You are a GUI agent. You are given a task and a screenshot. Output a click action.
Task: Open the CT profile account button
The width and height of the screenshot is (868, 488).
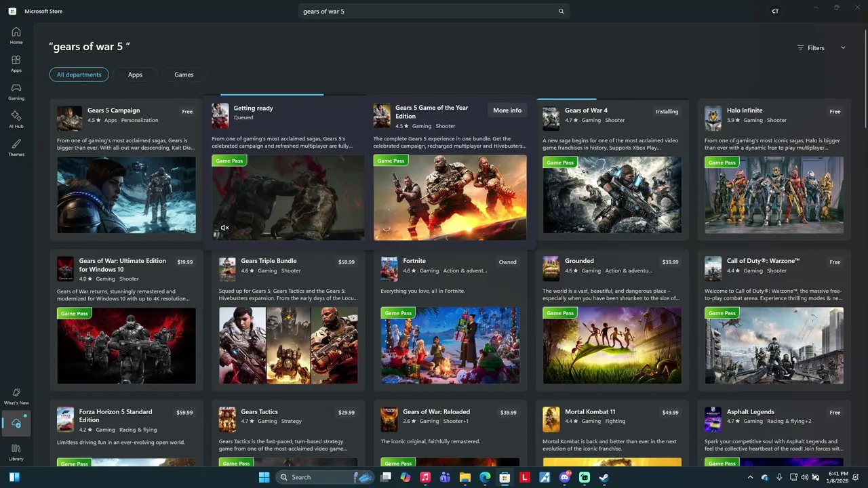[x=775, y=12]
